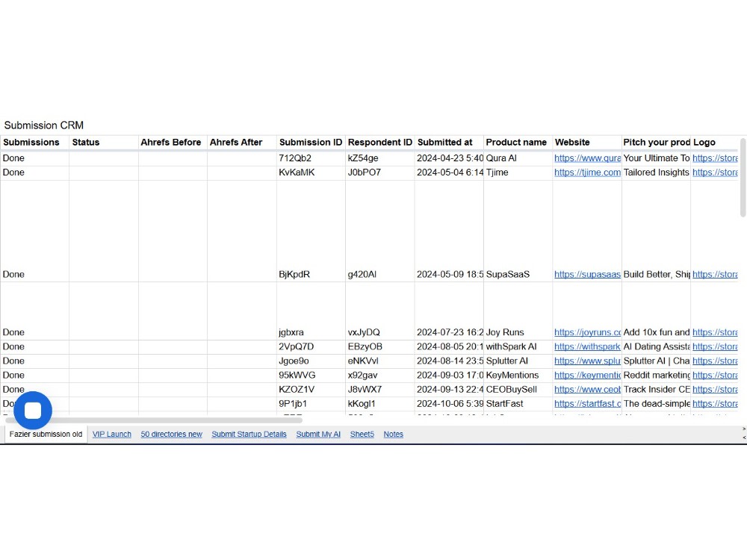The width and height of the screenshot is (747, 560).
Task: Select the Product name column header
Action: 518,143
